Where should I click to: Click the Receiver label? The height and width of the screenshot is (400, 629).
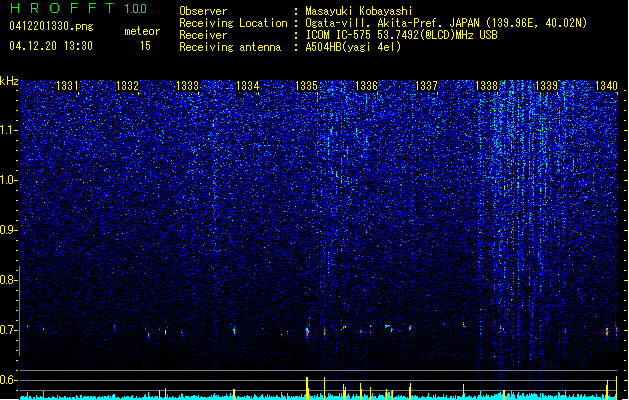(203, 35)
